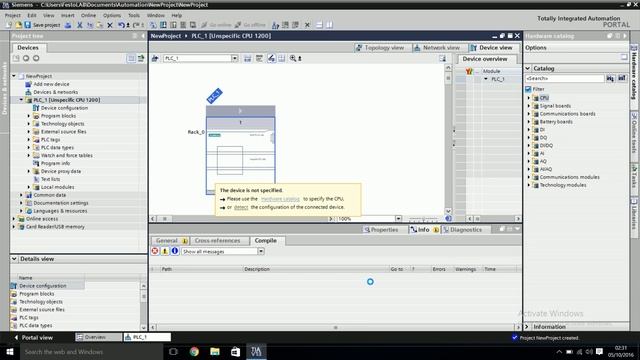This screenshot has width=640, height=360.
Task: Click the Split editor horizontally icon
Action: (x=319, y=25)
